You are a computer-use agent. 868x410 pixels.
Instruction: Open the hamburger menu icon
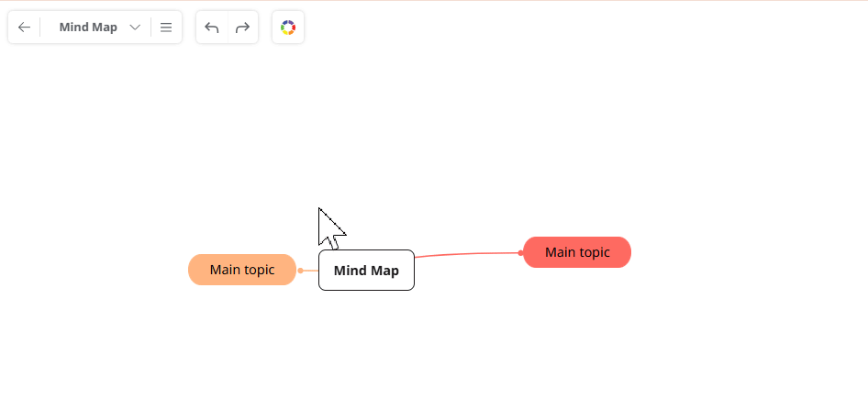coord(166,28)
